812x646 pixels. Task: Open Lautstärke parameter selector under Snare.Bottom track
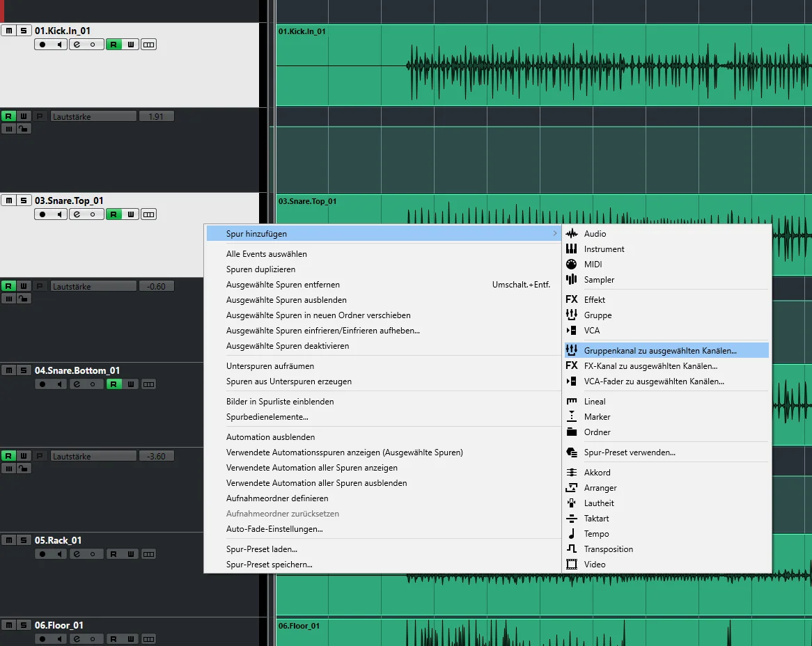tap(94, 456)
